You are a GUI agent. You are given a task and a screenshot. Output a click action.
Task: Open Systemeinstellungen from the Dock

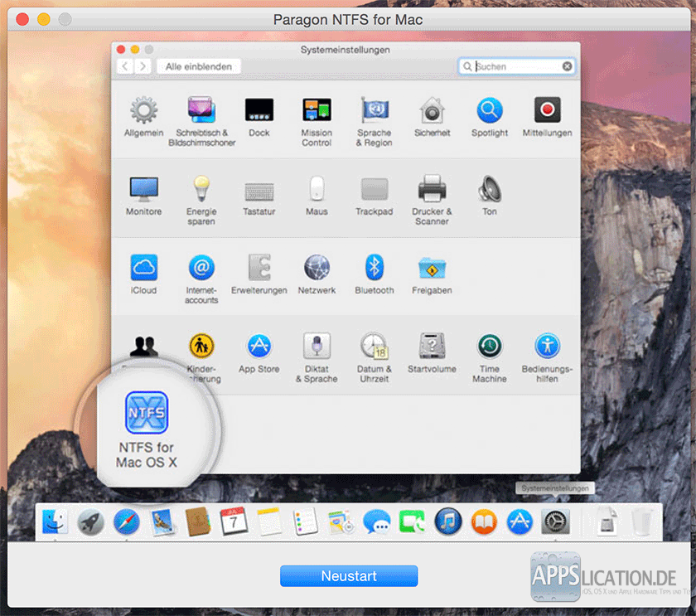555,521
